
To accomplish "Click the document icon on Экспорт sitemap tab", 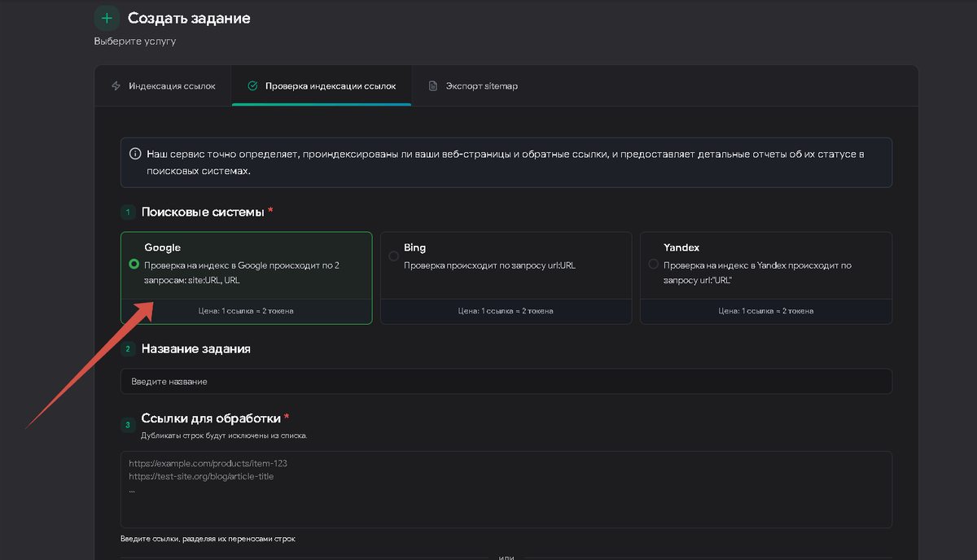I will tap(433, 86).
